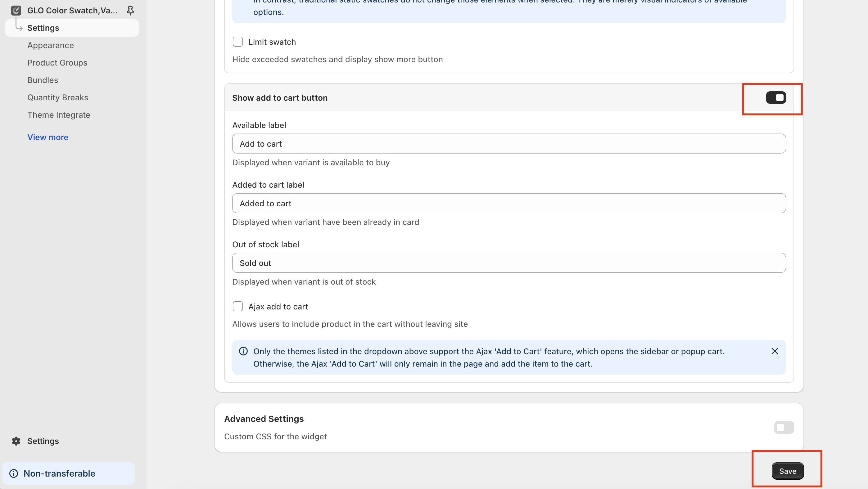
Task: Pin the app using the pin icon
Action: (130, 11)
